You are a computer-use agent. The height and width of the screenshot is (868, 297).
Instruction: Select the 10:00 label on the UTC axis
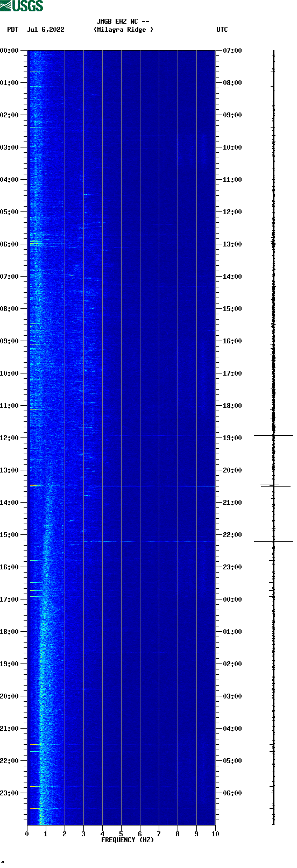(232, 147)
